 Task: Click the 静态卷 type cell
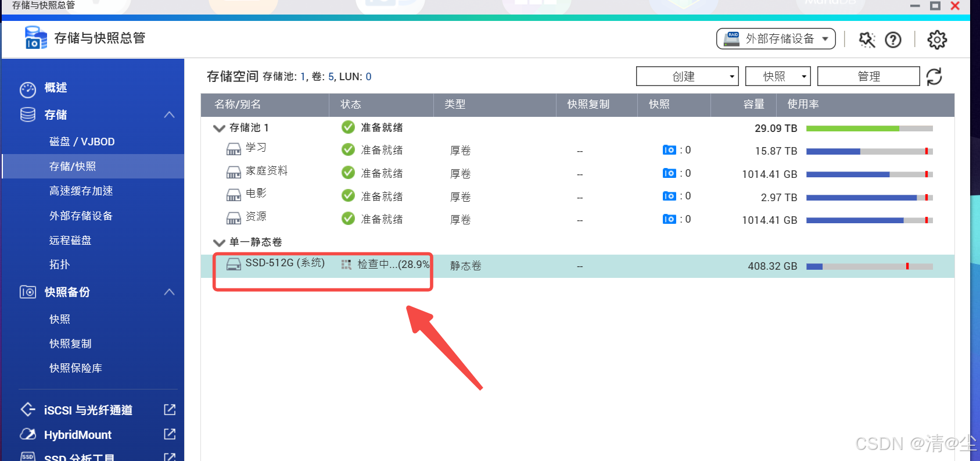(x=466, y=266)
